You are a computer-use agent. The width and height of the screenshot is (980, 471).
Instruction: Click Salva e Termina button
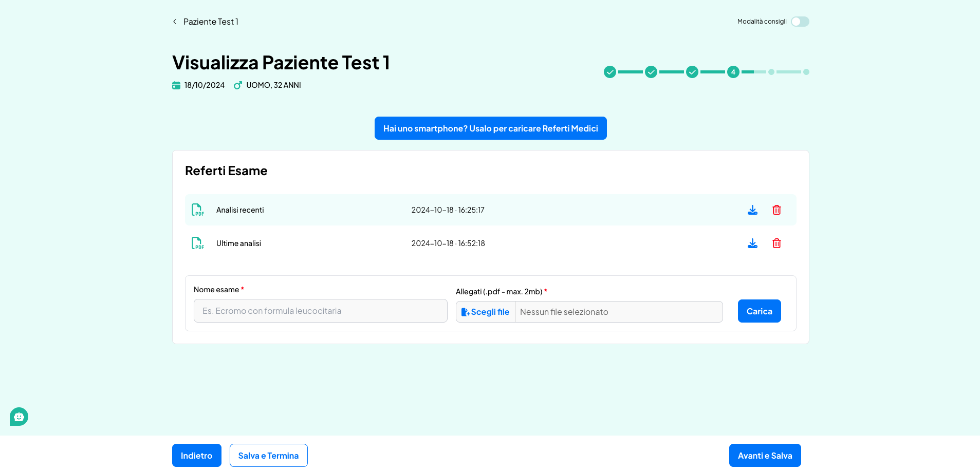(268, 456)
